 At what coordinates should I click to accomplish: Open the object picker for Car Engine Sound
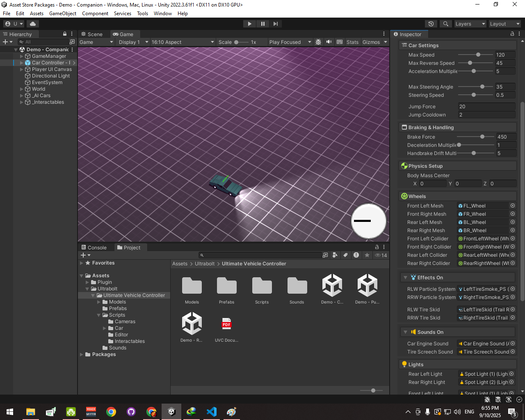pos(512,343)
